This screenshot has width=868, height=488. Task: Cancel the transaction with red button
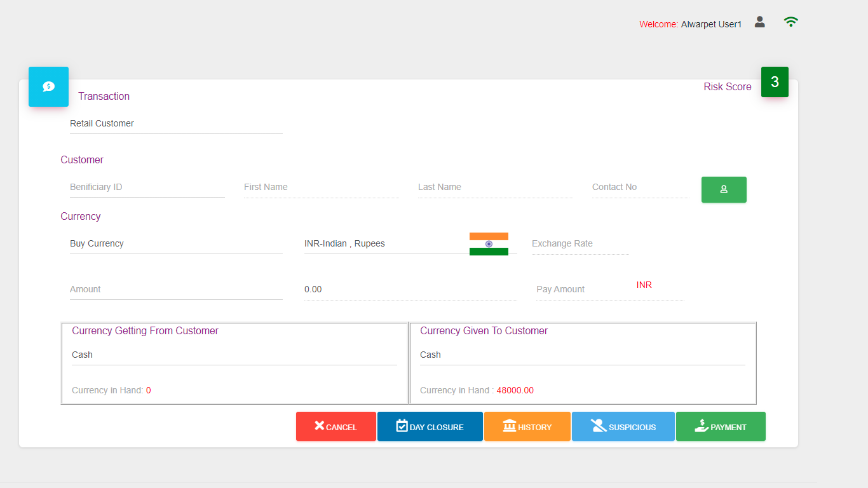tap(336, 426)
